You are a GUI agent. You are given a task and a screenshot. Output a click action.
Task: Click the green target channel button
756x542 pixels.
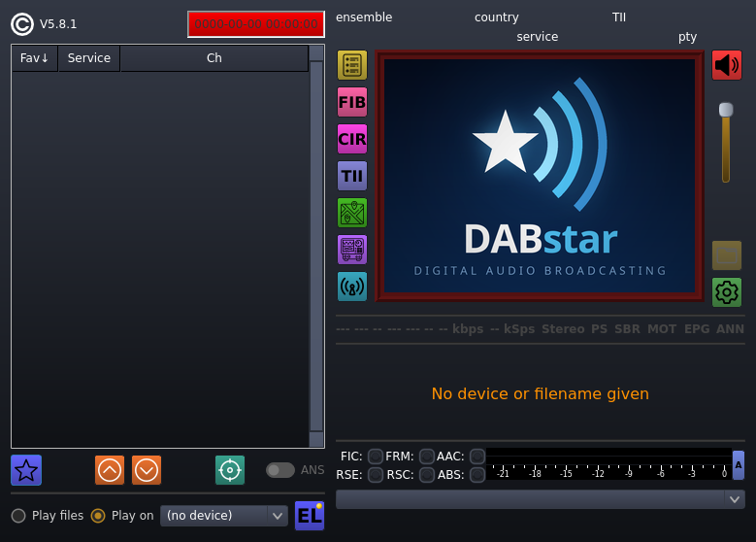point(230,470)
